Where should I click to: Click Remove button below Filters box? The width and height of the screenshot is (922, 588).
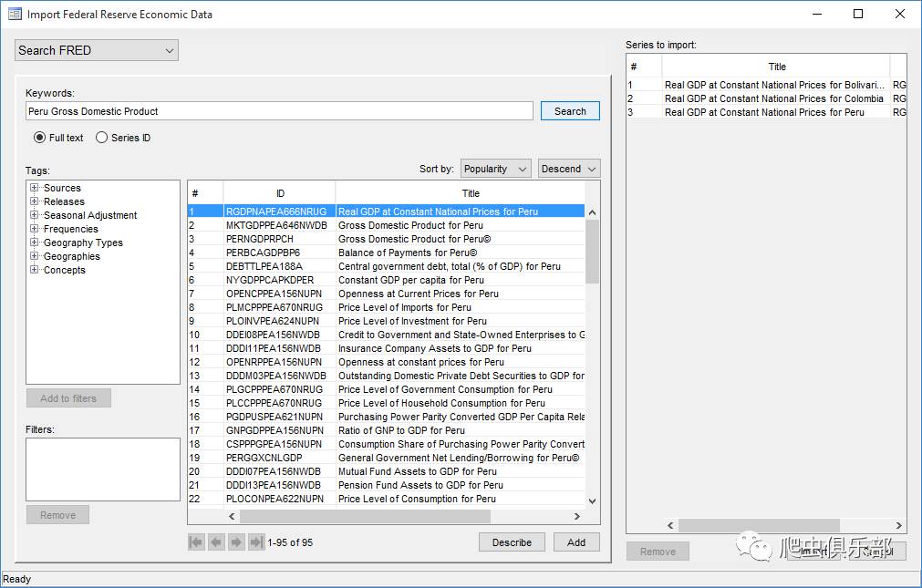coord(57,514)
